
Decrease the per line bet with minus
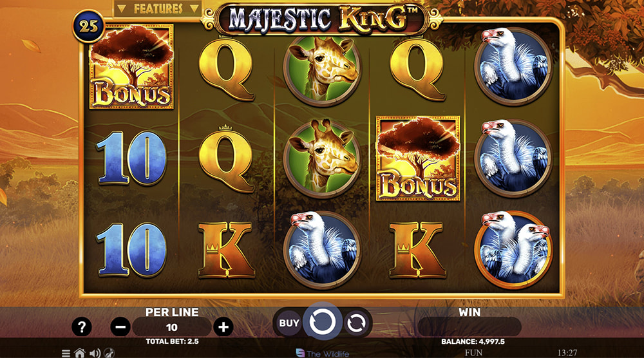point(120,327)
